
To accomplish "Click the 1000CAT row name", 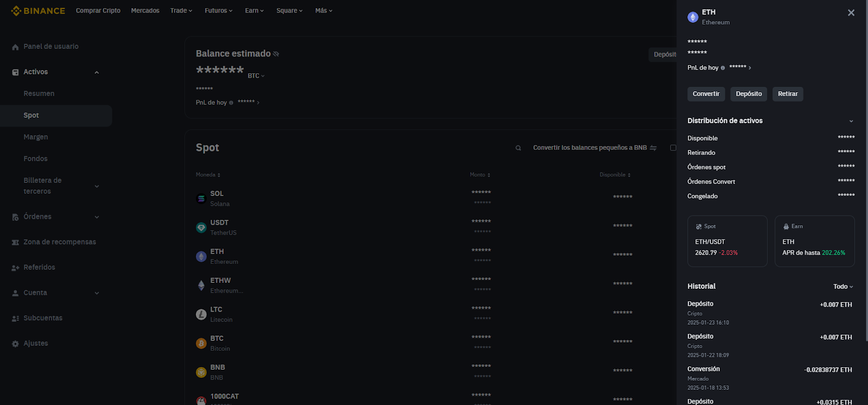I will pos(225,397).
